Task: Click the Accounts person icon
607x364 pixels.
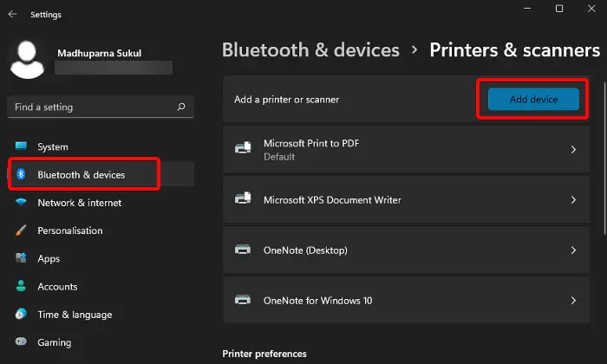Action: [x=21, y=287]
